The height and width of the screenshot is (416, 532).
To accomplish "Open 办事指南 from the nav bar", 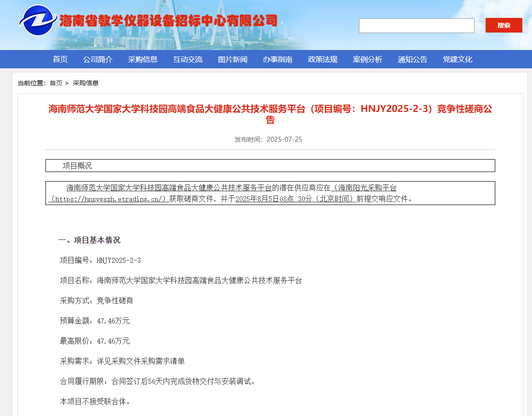I will pos(278,59).
